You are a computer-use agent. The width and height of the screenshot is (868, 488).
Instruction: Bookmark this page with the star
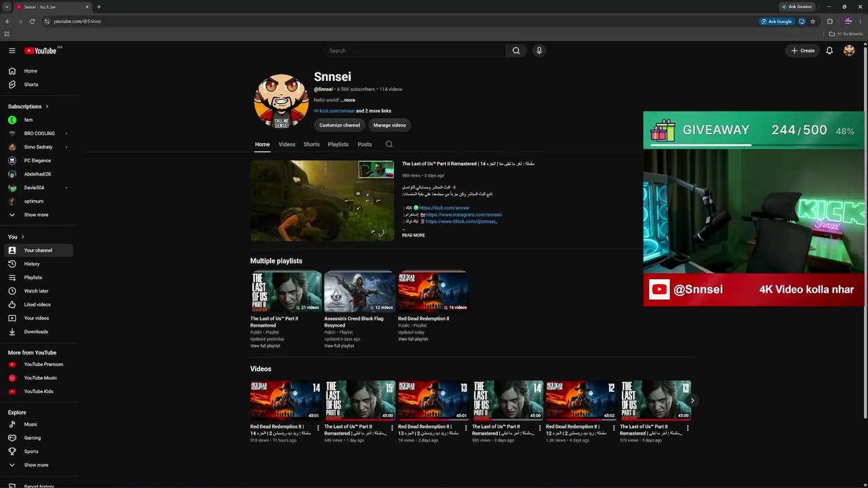click(813, 21)
